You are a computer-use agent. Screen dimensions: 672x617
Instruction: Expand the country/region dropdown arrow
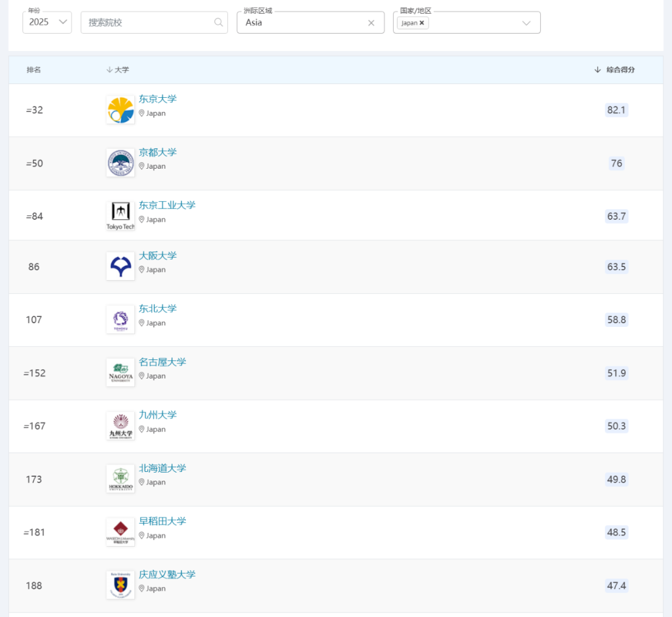[x=526, y=23]
